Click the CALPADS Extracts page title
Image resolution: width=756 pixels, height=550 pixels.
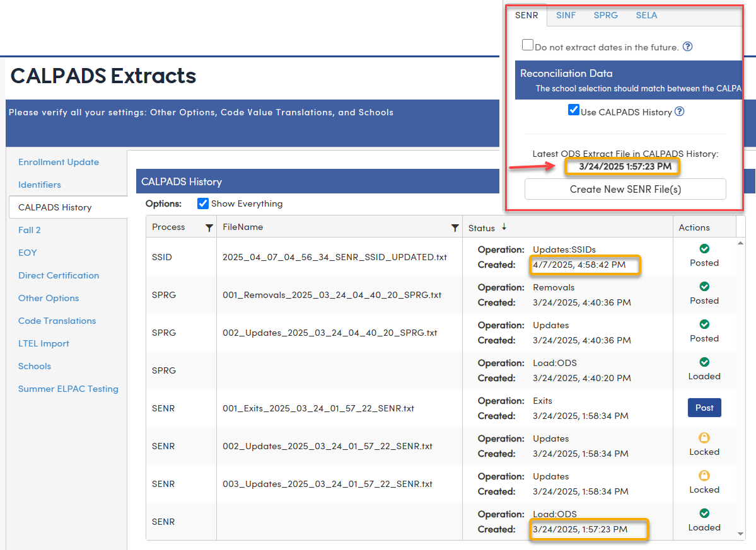click(x=103, y=76)
